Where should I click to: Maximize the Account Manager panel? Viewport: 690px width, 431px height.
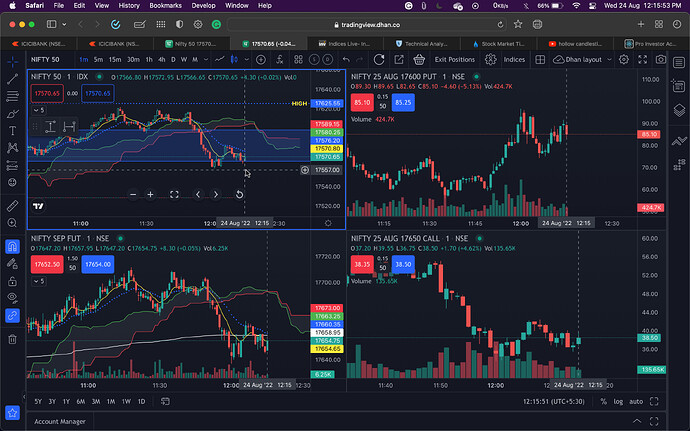[654, 421]
